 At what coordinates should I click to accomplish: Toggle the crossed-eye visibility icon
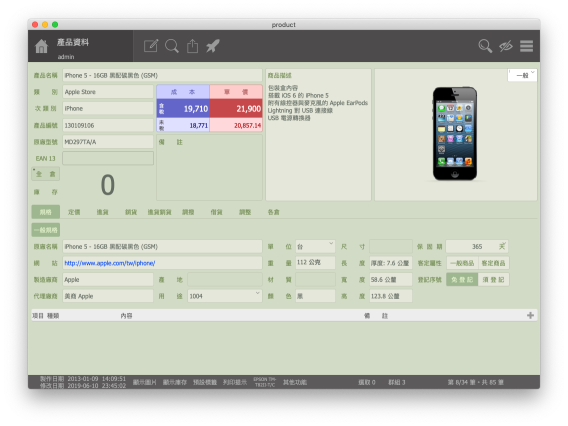coord(506,46)
